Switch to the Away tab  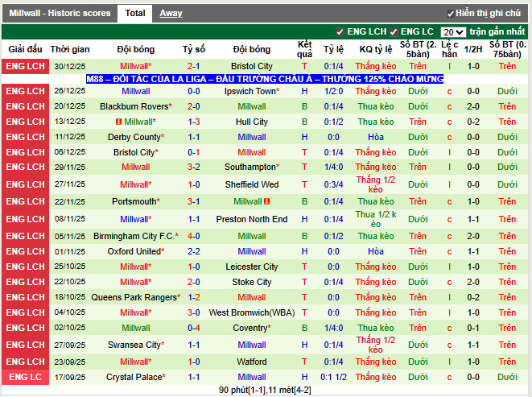pyautogui.click(x=171, y=13)
